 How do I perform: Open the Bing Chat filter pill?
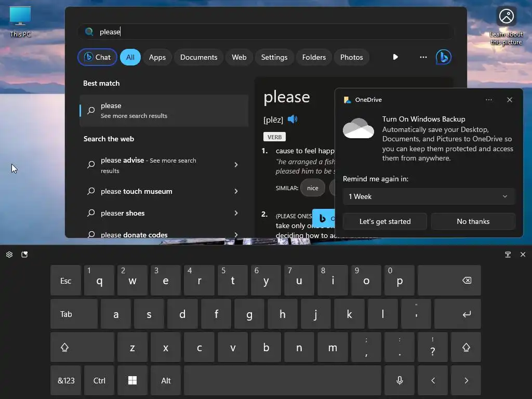[x=97, y=57]
